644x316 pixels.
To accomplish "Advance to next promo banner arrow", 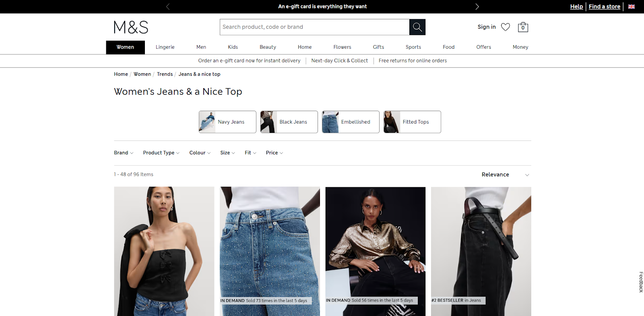I will [477, 6].
